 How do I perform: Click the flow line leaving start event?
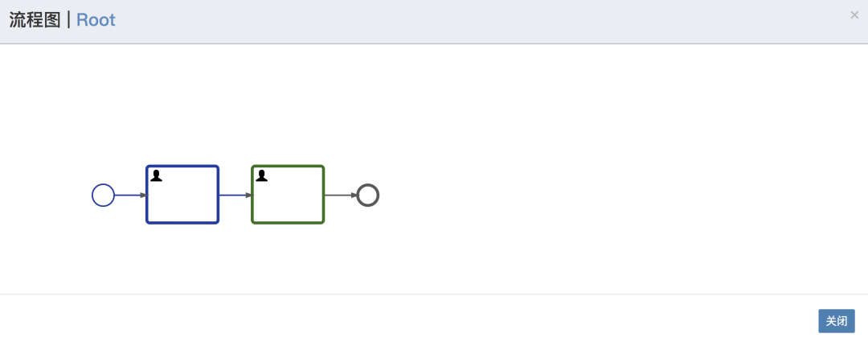point(127,196)
